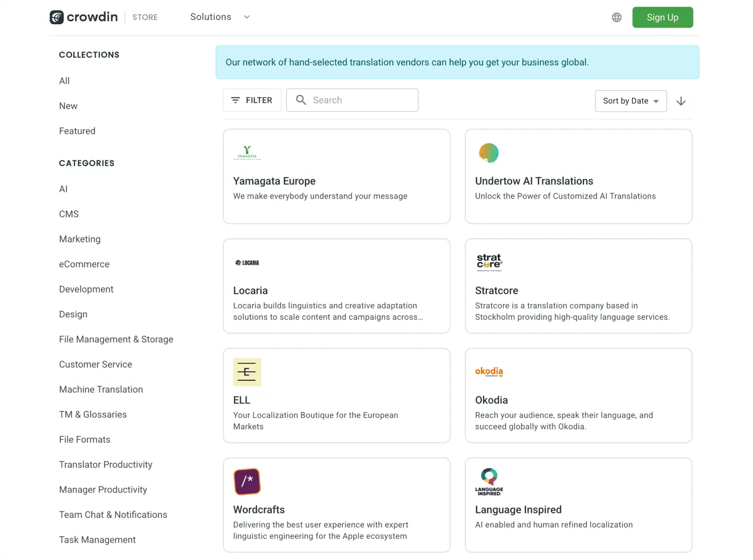Click the Yamagata Europe logo
This screenshot has width=753, height=560.
pyautogui.click(x=247, y=153)
